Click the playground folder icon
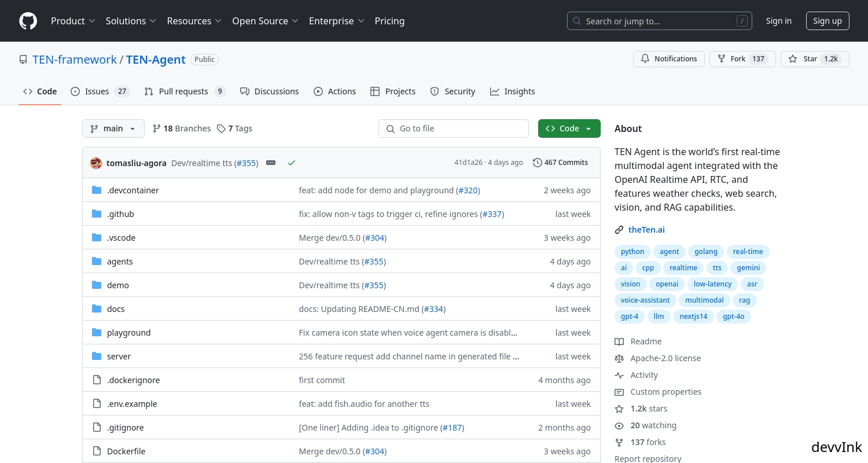Viewport: 868px width, 463px height. (x=97, y=332)
